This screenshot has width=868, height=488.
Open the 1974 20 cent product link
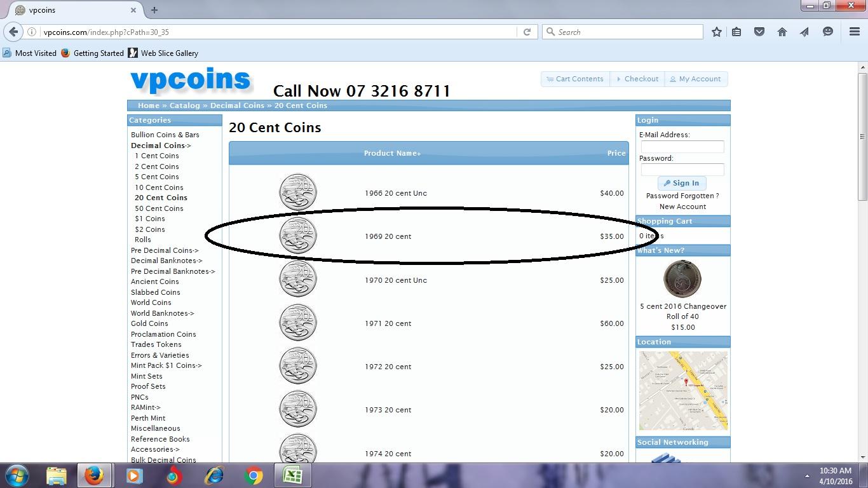[x=388, y=454]
